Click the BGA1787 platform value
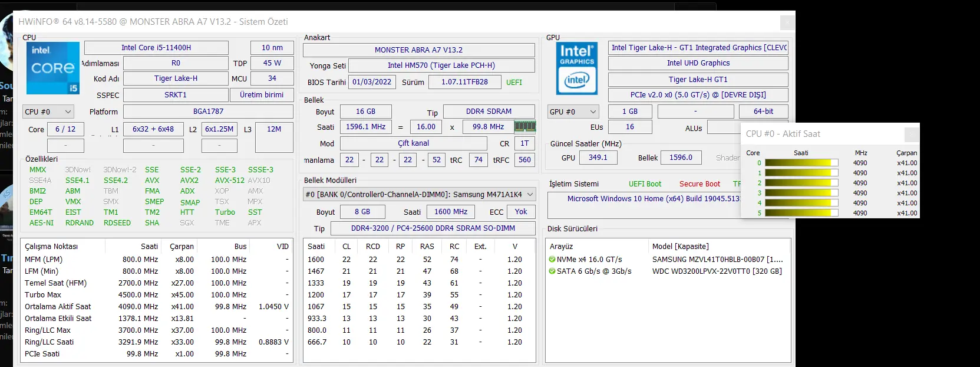This screenshot has height=367, width=980. pyautogui.click(x=208, y=112)
